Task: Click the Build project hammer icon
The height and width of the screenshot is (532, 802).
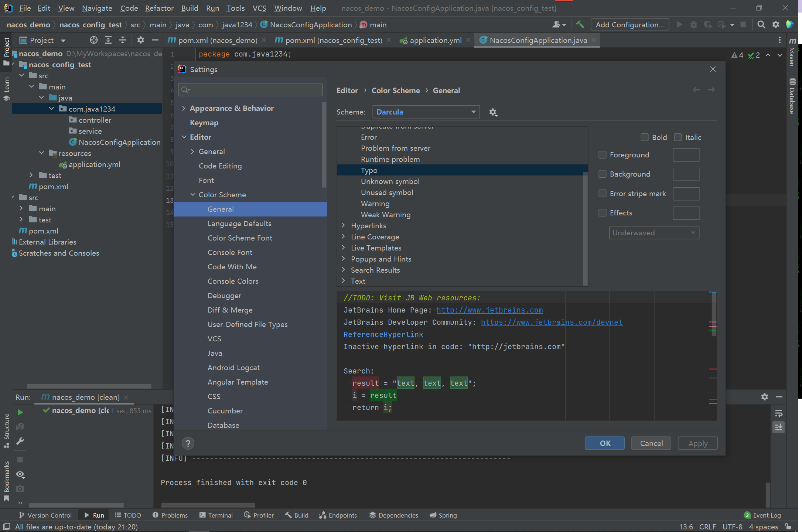Action: tap(580, 24)
